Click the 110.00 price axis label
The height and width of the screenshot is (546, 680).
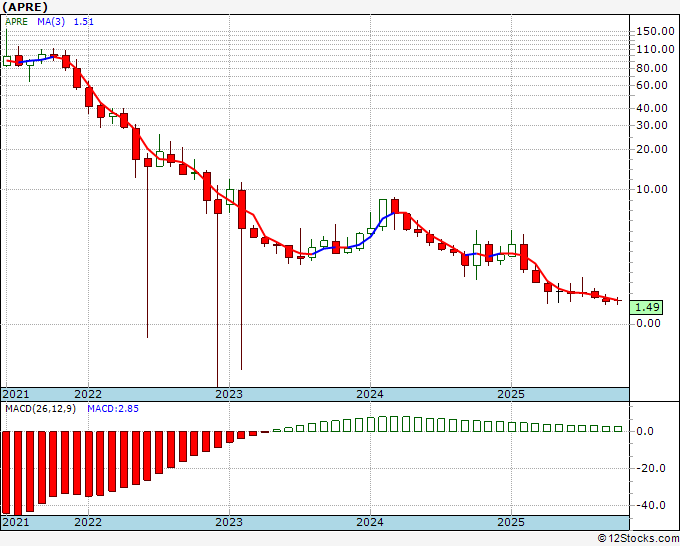[x=655, y=49]
